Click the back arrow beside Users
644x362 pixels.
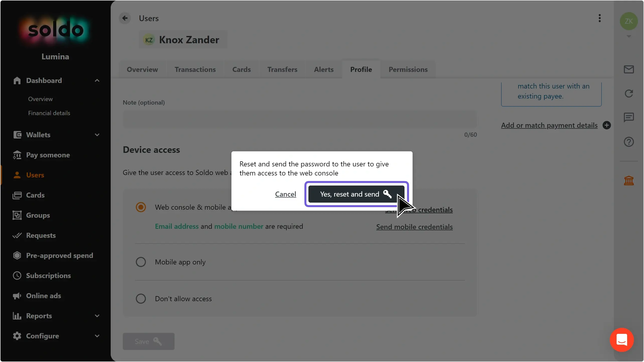pos(125,18)
